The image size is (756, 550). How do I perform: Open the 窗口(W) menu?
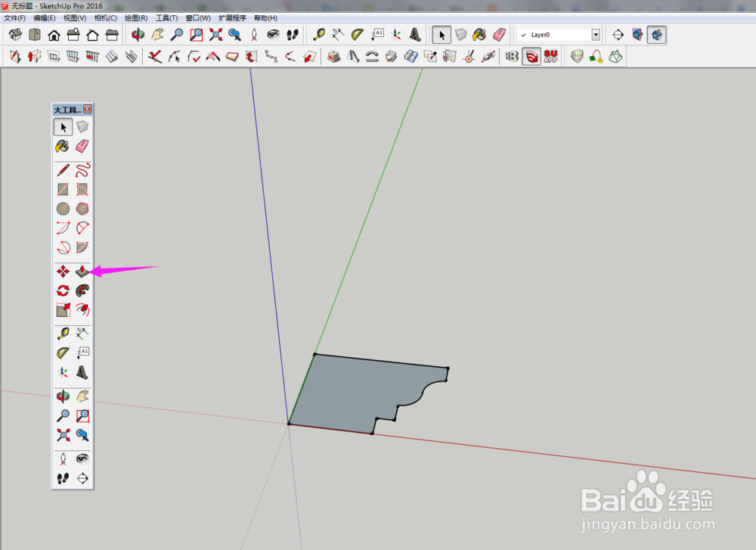(x=198, y=18)
